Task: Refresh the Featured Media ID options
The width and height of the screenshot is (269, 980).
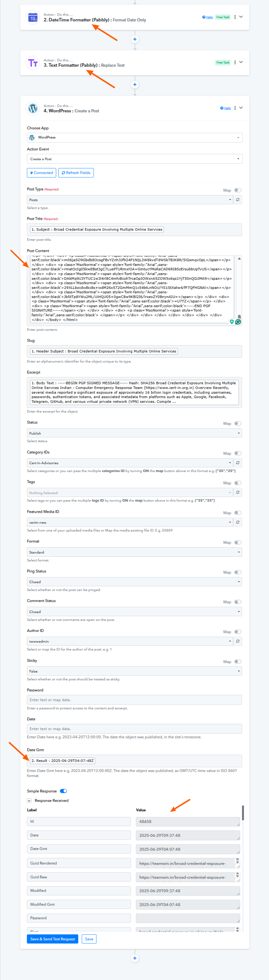Action: (x=238, y=522)
